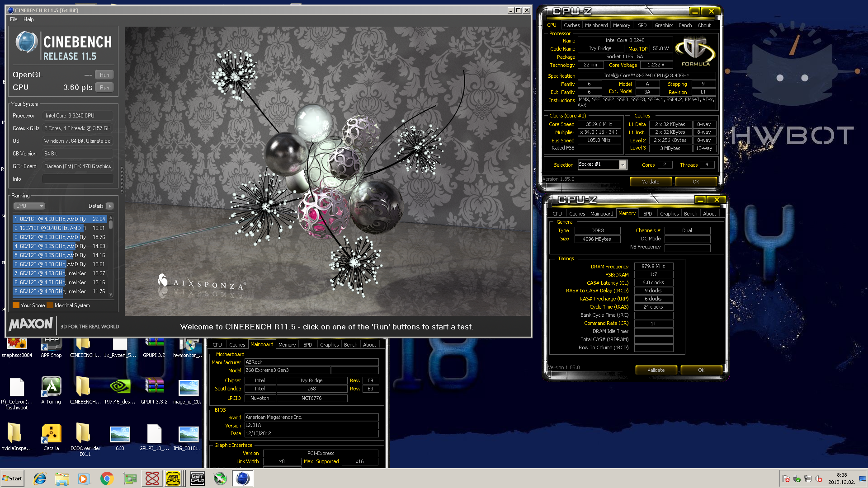Open Windows Explorer from the taskbar
The height and width of the screenshot is (488, 868).
[x=62, y=479]
